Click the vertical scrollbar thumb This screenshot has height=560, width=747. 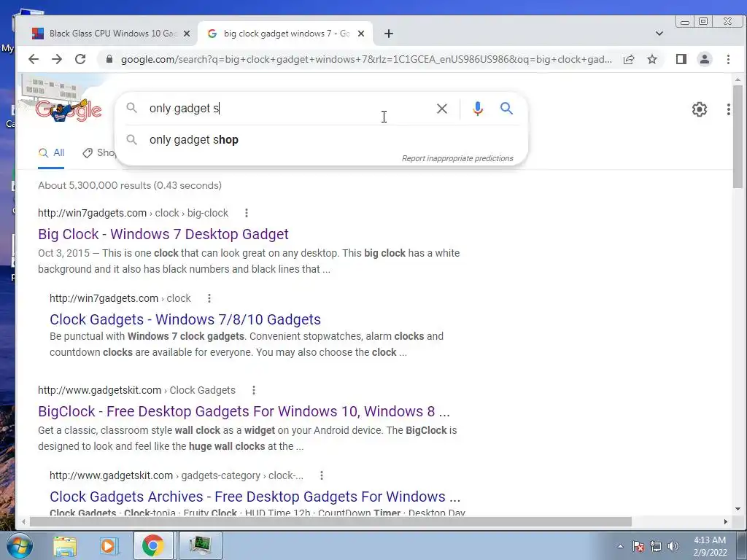coord(738,136)
